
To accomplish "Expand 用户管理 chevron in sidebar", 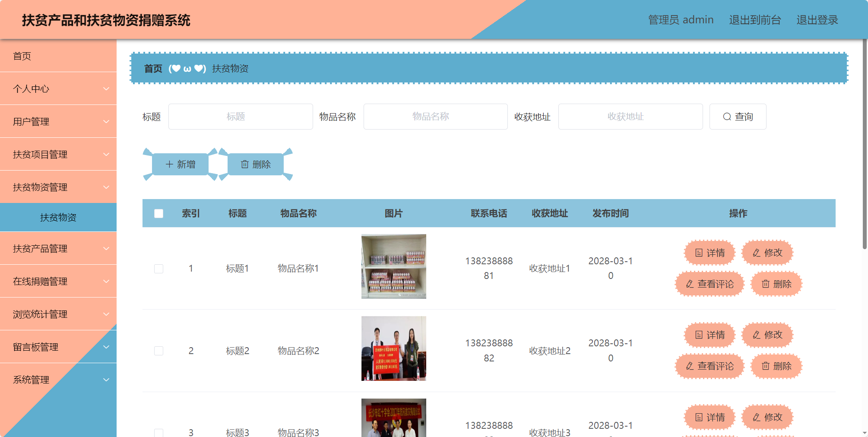I will (106, 121).
